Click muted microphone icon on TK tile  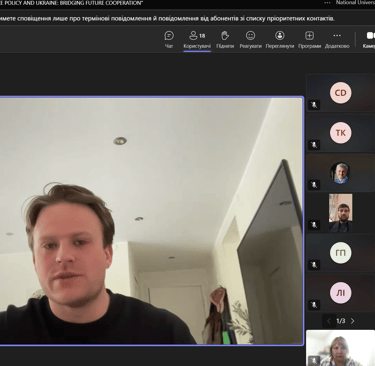pos(314,145)
